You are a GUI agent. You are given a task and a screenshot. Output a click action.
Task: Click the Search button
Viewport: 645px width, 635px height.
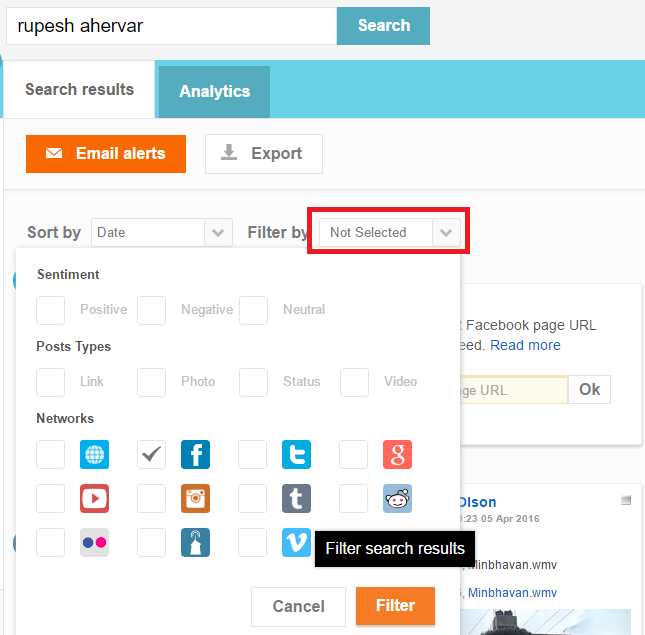[383, 25]
